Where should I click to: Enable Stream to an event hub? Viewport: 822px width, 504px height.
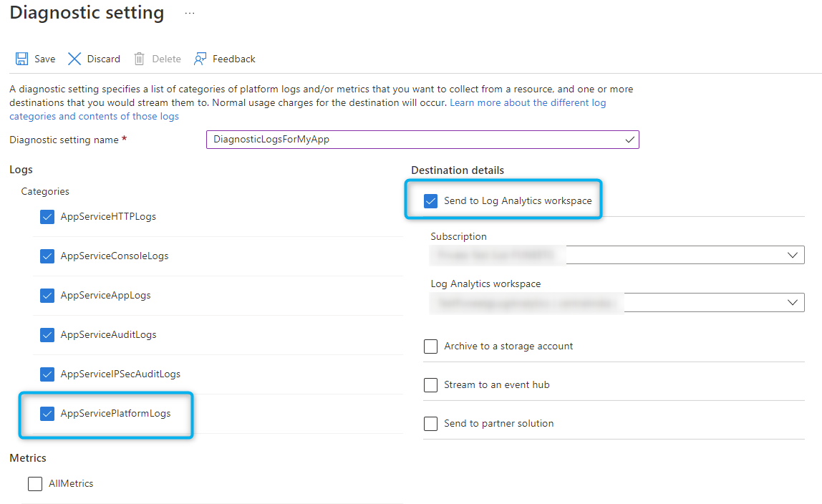[x=430, y=385]
